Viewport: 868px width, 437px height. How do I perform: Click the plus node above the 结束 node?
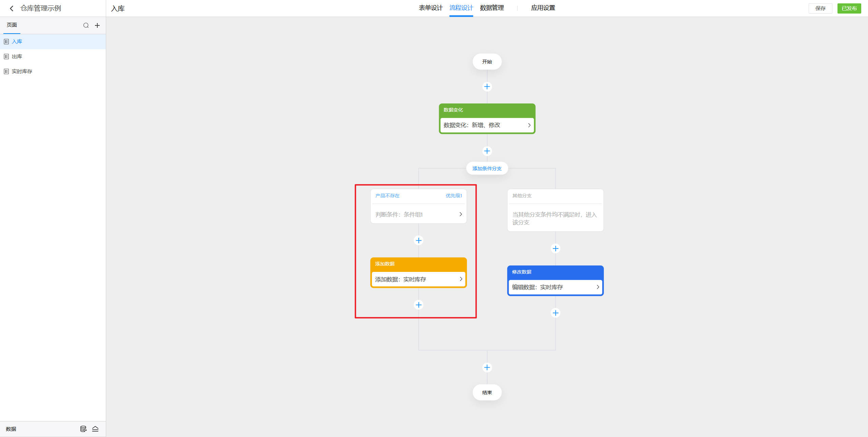(487, 368)
